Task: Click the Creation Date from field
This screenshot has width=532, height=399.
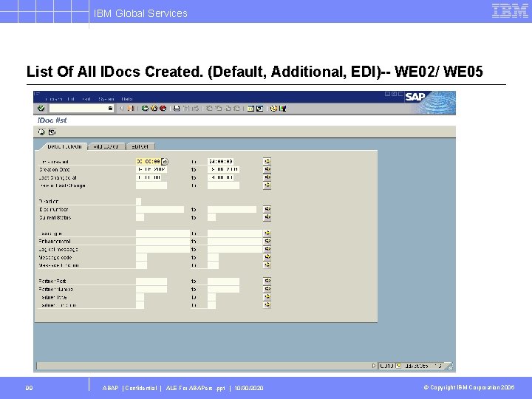Action: pyautogui.click(x=151, y=169)
